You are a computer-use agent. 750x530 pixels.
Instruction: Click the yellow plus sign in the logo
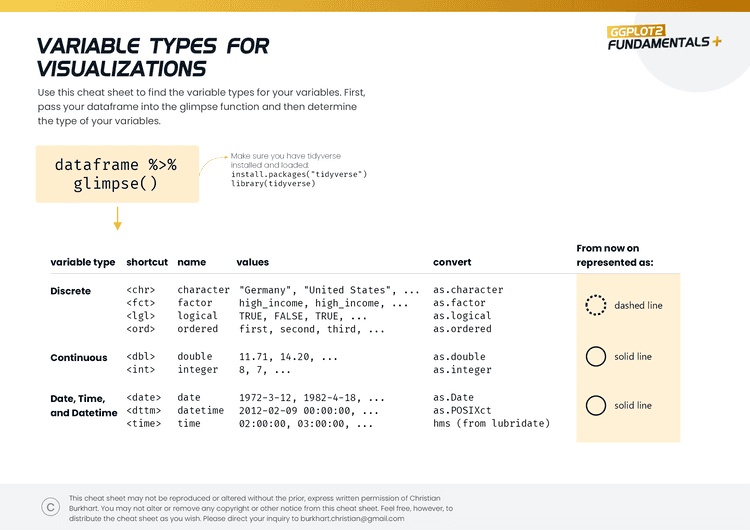[716, 42]
